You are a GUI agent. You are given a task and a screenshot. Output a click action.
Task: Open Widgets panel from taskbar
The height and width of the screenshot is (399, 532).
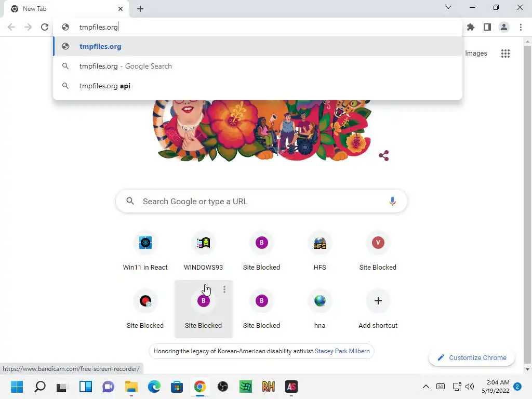point(86,387)
